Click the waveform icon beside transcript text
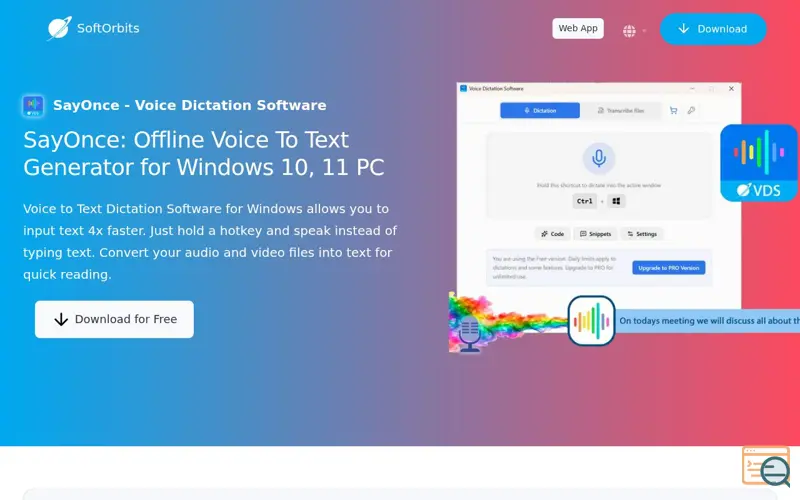 click(591, 320)
